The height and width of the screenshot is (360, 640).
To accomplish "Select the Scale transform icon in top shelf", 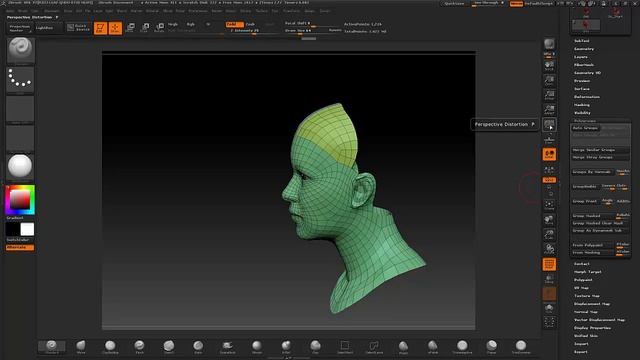I will [145, 28].
